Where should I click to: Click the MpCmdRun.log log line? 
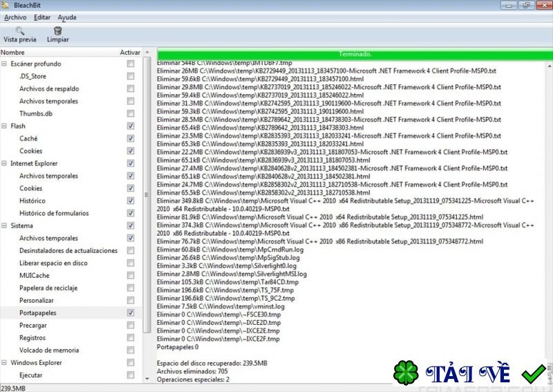click(x=230, y=250)
